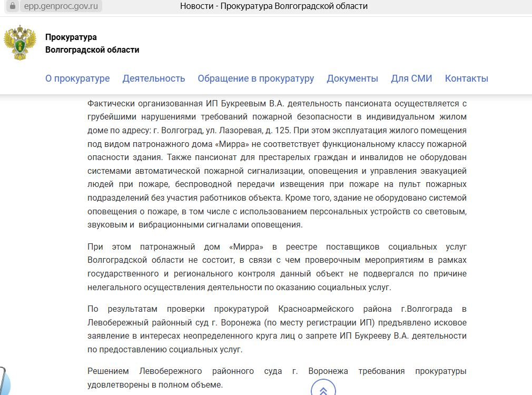
Task: Click the page title «Новости - Прокуратура Волгоградской области»
Action: tap(273, 6)
